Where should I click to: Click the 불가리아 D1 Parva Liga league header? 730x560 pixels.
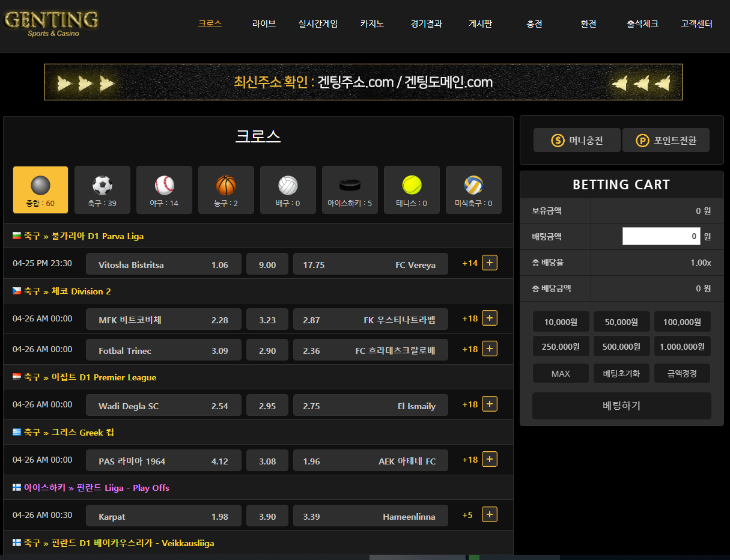(258, 236)
